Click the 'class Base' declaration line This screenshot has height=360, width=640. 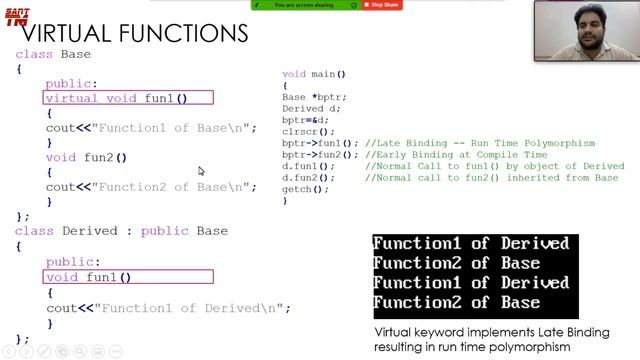(53, 54)
